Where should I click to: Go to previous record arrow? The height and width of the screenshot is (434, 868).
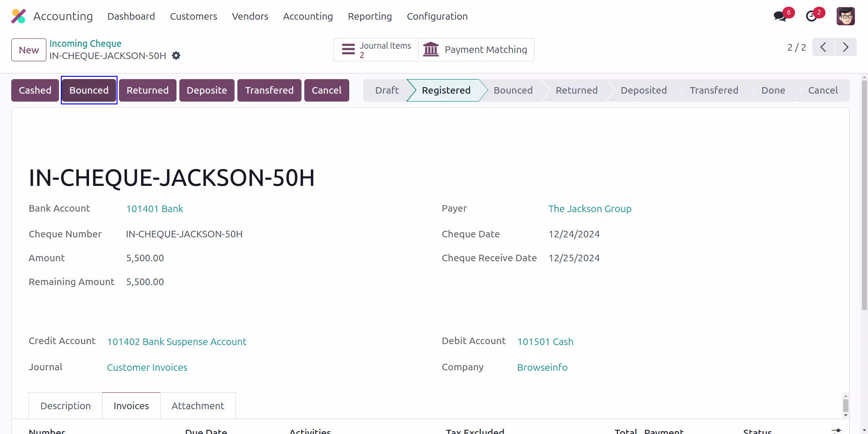[x=823, y=47]
